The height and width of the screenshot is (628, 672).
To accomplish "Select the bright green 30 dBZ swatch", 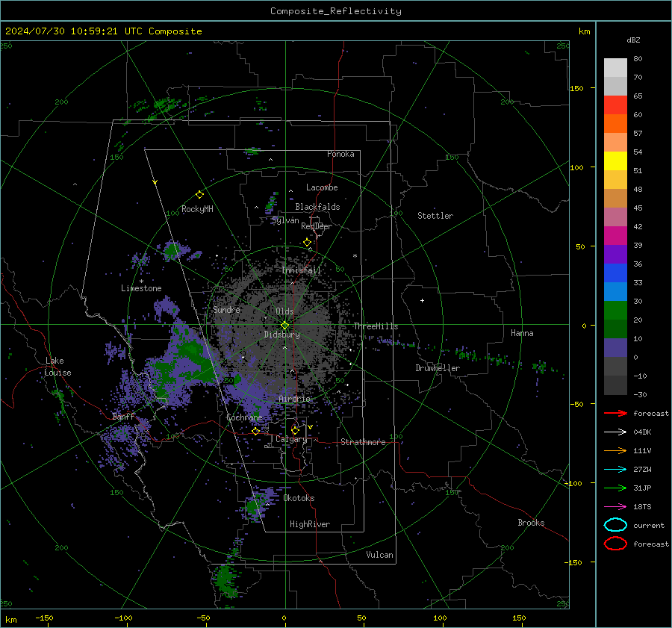I will 615,310.
